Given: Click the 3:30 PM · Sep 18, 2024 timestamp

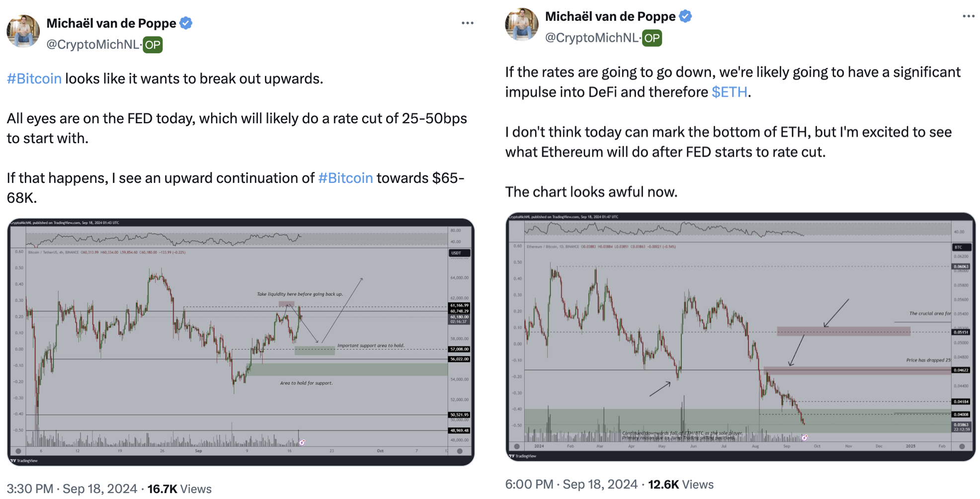Looking at the screenshot, I should [72, 489].
